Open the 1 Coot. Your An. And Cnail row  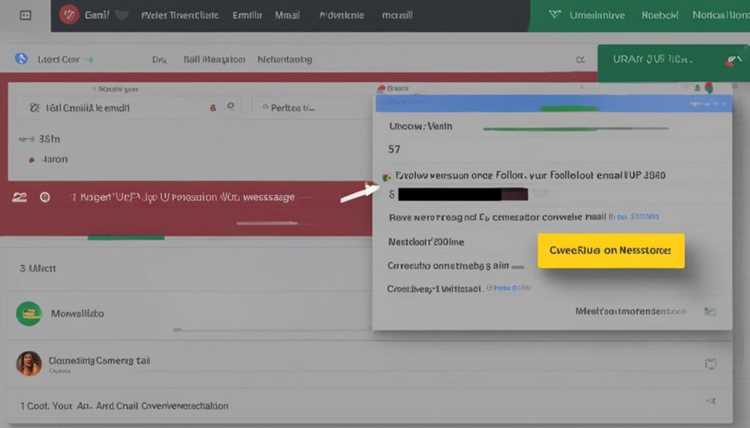tap(369, 406)
